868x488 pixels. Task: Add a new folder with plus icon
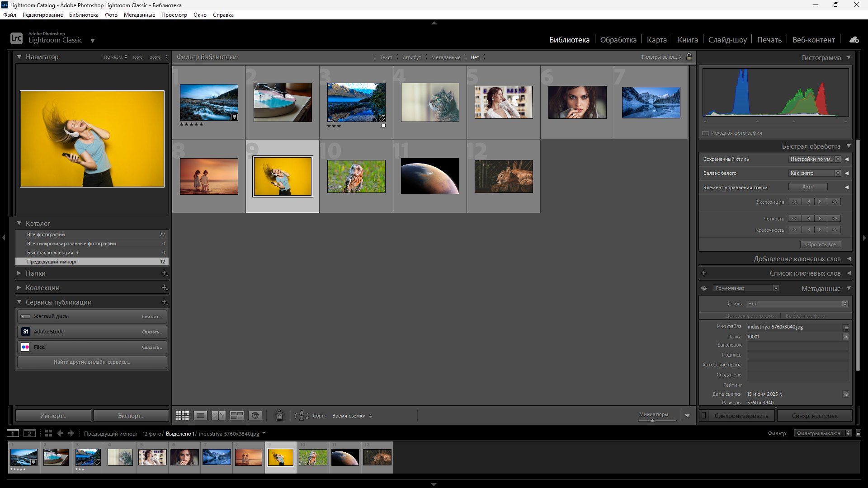[165, 273]
